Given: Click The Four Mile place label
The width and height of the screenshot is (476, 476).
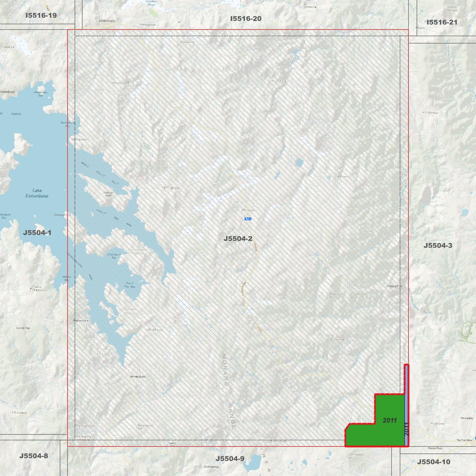Looking at the screenshot, I should tap(464, 440).
